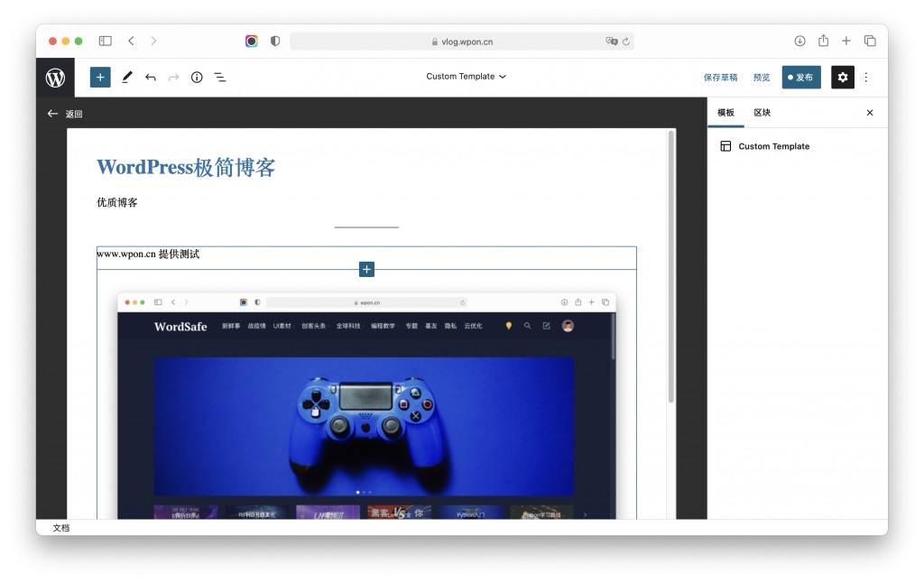924x583 pixels.
Task: Close the sidebar with the X
Action: click(869, 112)
